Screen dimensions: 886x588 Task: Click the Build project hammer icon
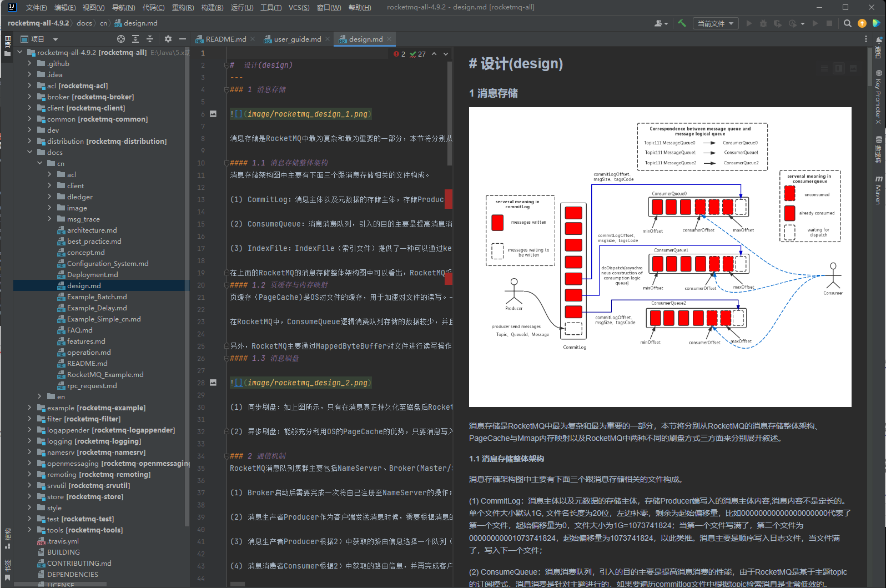[x=682, y=23]
